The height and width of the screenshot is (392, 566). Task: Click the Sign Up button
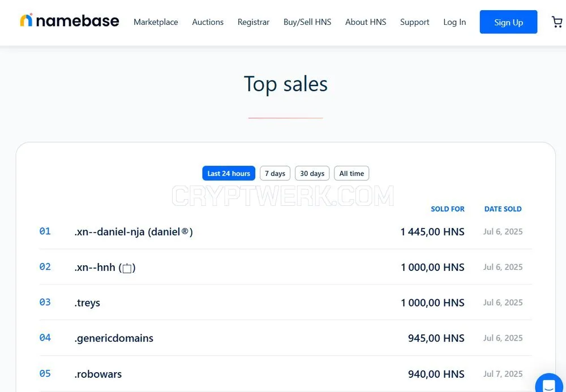[x=508, y=22]
